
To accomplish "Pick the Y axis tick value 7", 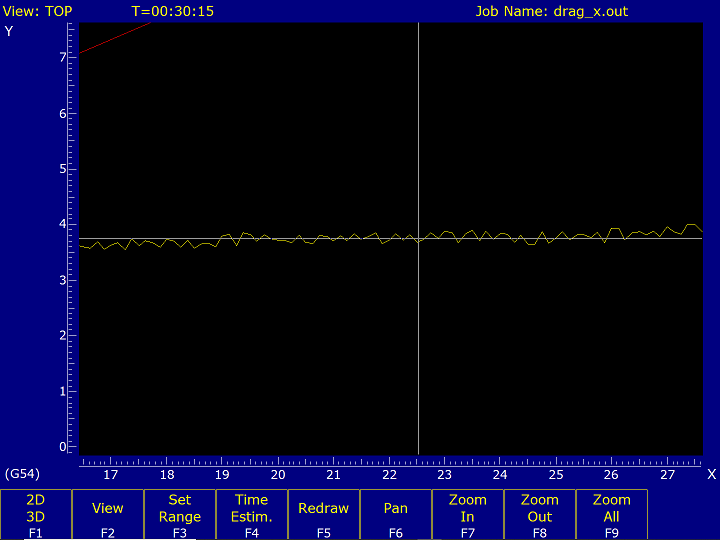I will 63,57.
